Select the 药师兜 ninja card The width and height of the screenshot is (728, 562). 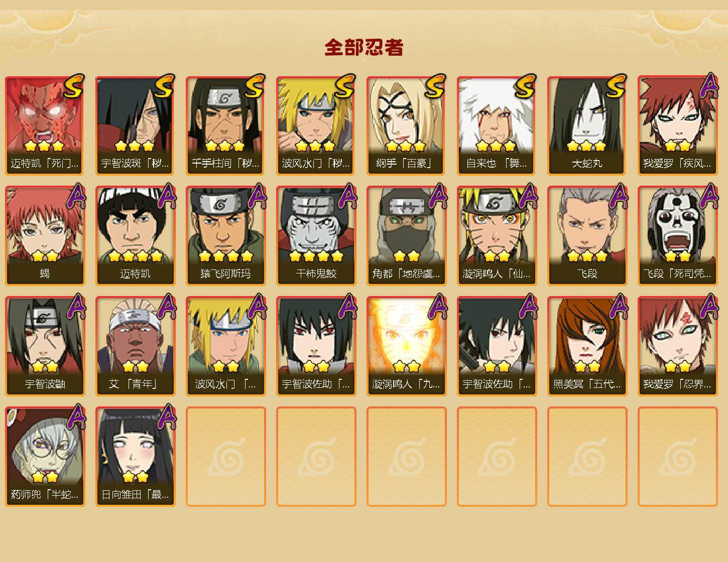click(x=45, y=457)
